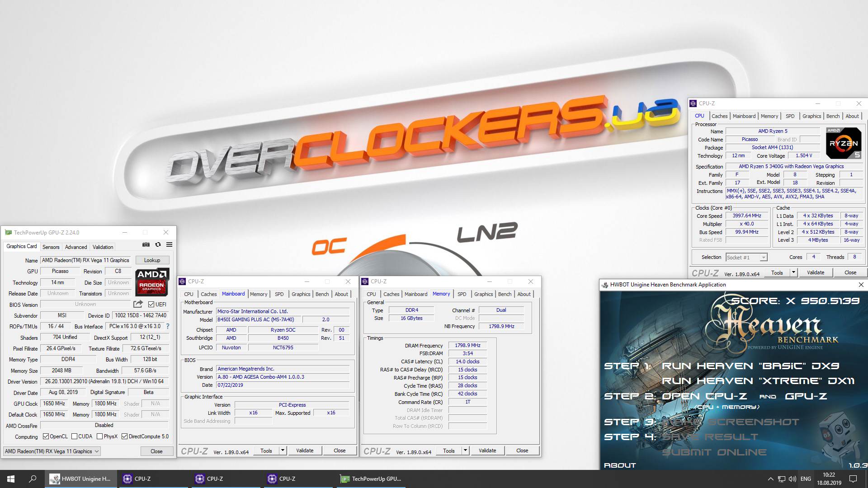Click the Lookup button in GPU-Z
The image size is (868, 488).
tap(152, 260)
